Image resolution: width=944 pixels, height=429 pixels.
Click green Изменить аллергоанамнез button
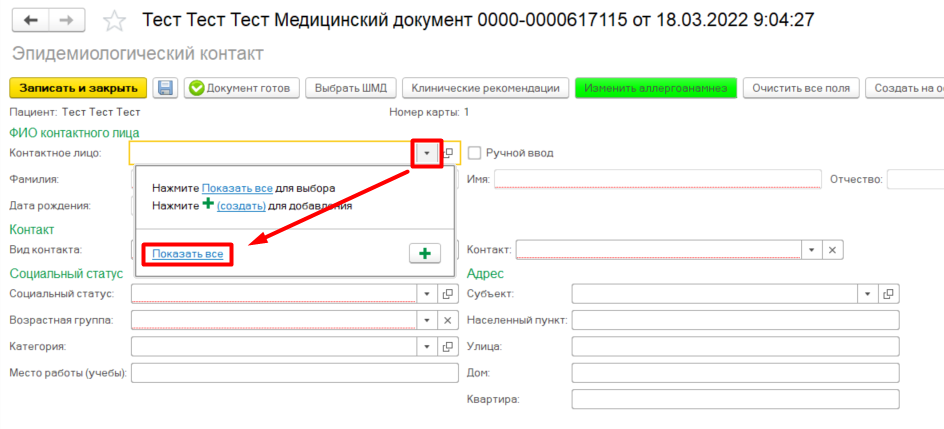coord(655,88)
